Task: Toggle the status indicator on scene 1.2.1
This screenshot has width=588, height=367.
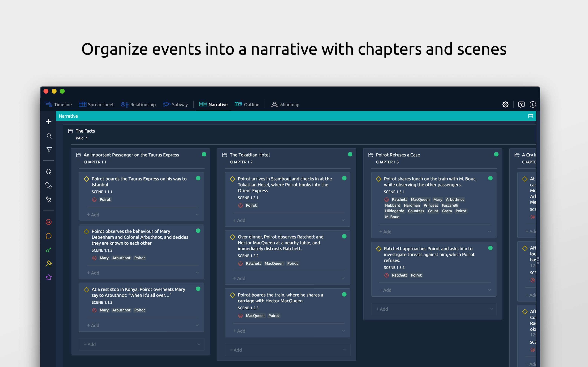Action: [344, 178]
